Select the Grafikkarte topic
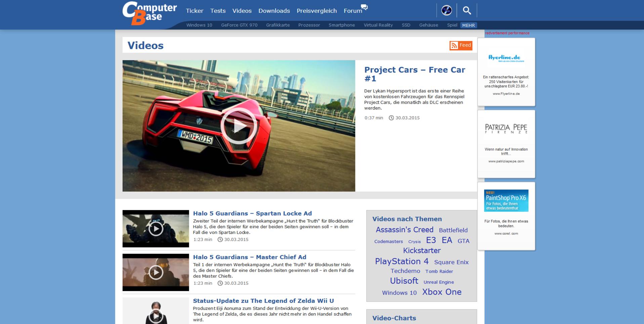 coord(278,25)
